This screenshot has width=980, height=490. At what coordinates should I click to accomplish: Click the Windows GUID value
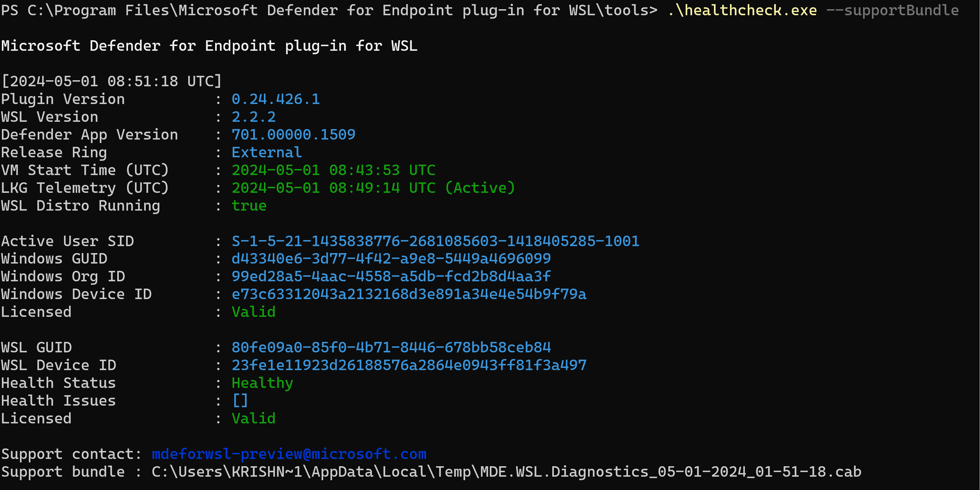tap(391, 259)
